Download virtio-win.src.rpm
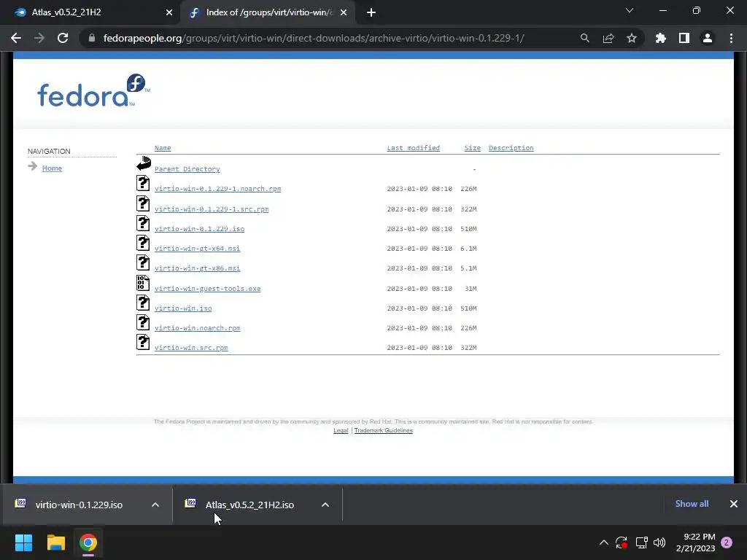This screenshot has height=560, width=747. [x=191, y=348]
